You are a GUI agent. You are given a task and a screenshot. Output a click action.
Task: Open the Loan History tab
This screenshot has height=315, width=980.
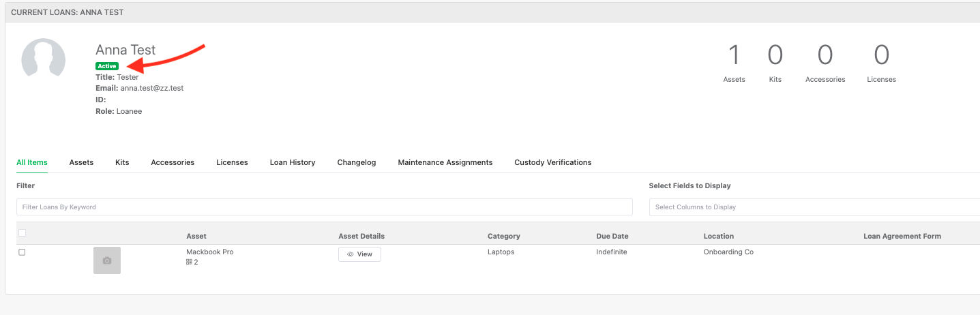pos(293,162)
